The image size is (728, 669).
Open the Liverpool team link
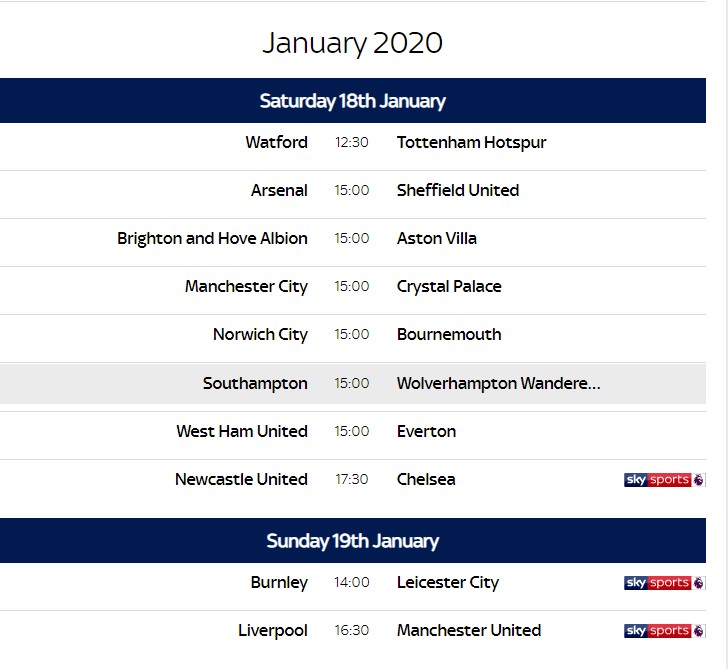(x=273, y=631)
